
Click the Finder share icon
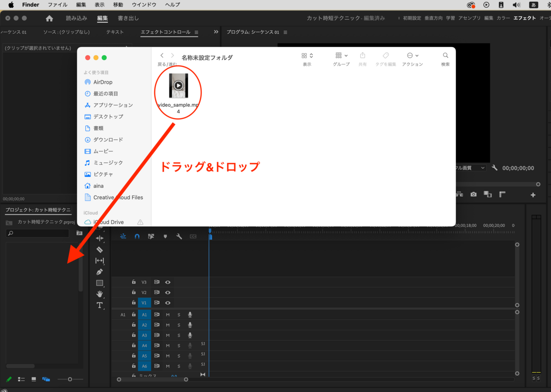click(x=362, y=56)
